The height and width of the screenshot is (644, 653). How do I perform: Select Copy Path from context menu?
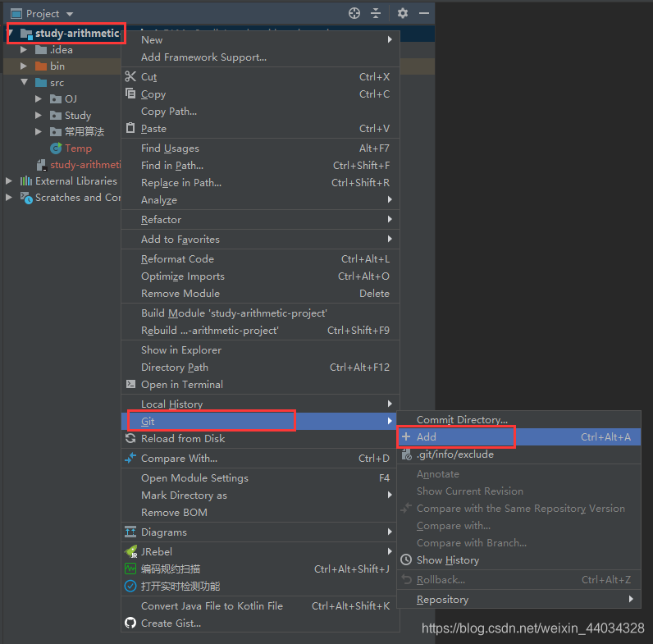[260, 112]
